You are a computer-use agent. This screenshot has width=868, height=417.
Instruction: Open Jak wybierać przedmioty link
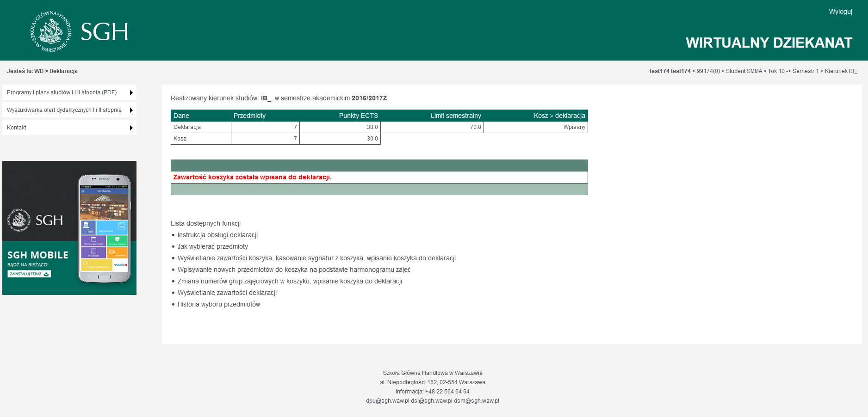click(x=213, y=246)
